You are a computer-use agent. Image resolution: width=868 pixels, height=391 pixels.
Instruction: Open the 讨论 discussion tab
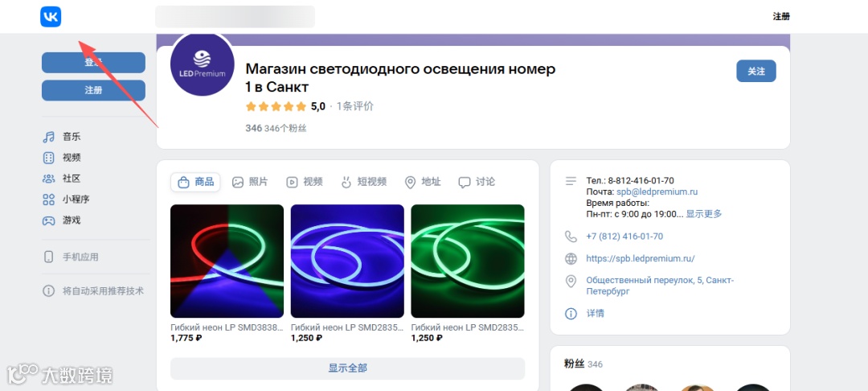click(x=477, y=182)
